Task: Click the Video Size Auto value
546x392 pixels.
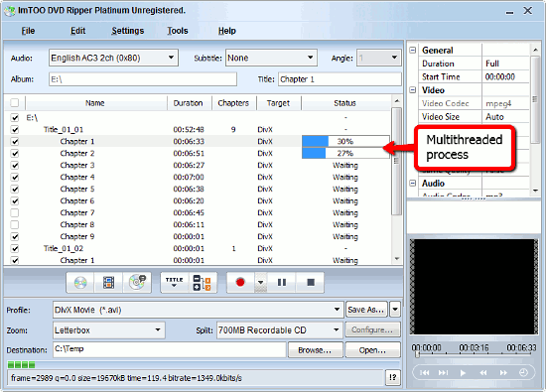Action: point(494,117)
